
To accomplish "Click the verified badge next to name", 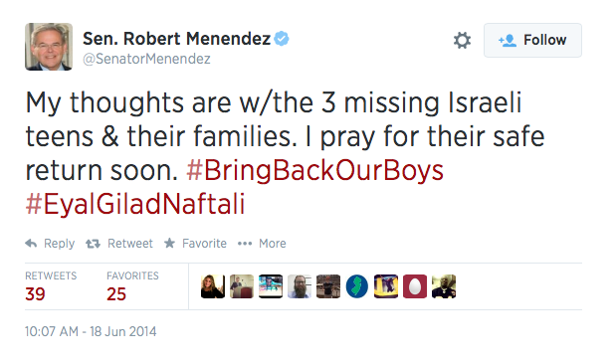I will click(282, 39).
